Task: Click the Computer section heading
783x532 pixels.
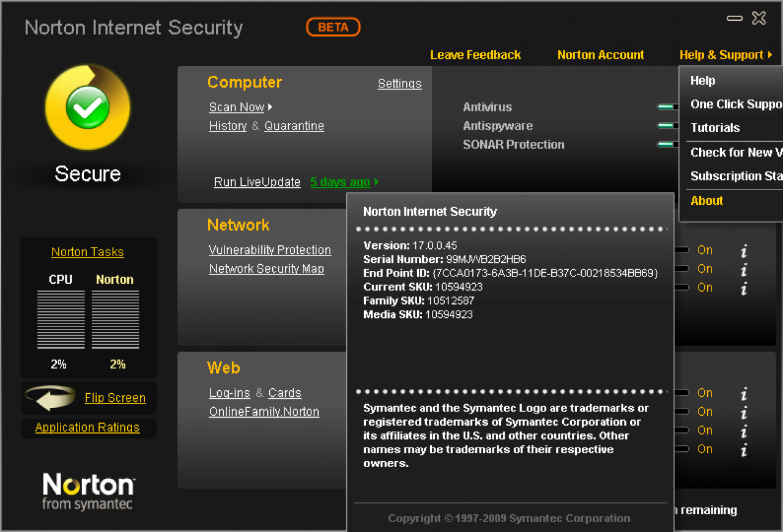Action: tap(245, 82)
